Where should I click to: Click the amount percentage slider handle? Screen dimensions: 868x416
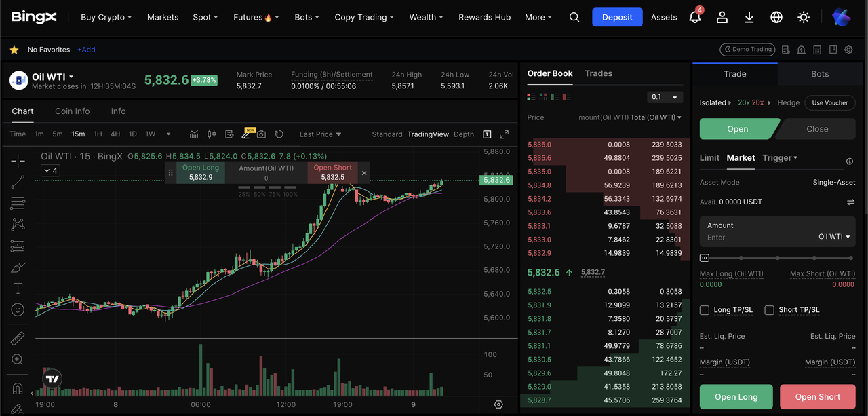(705, 258)
